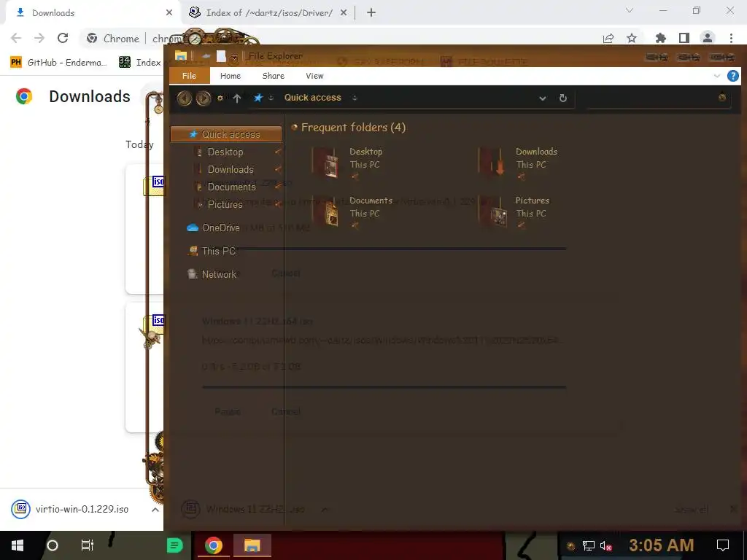Open address bar history dropdown
The image size is (747, 560).
(542, 98)
